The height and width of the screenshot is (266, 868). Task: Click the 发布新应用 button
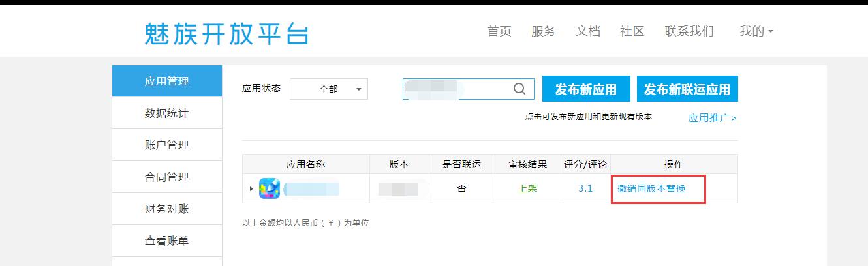tap(586, 89)
